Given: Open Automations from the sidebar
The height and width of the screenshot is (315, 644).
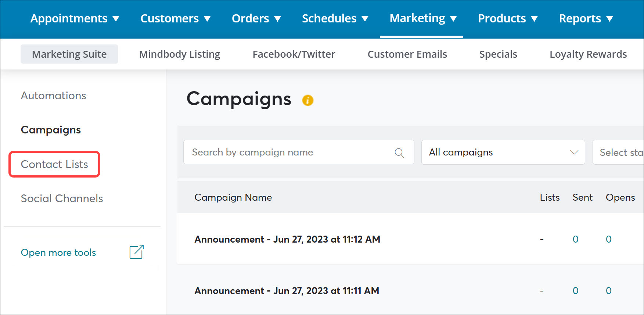Looking at the screenshot, I should pyautogui.click(x=53, y=96).
